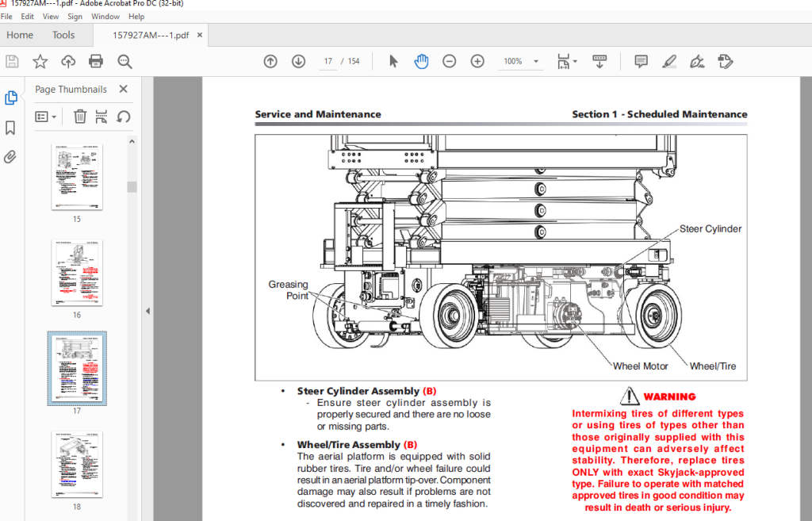
Task: Select page 15 thumbnail
Action: (77, 177)
